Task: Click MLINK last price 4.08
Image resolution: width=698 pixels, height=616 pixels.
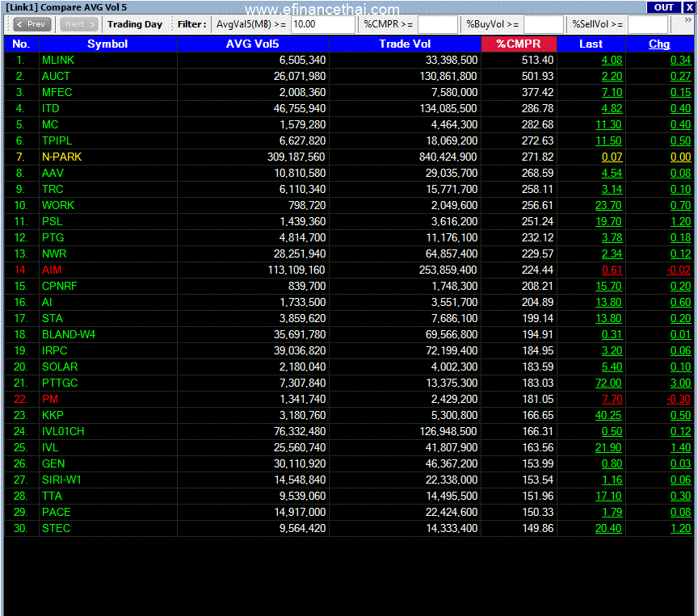Action: [x=612, y=60]
